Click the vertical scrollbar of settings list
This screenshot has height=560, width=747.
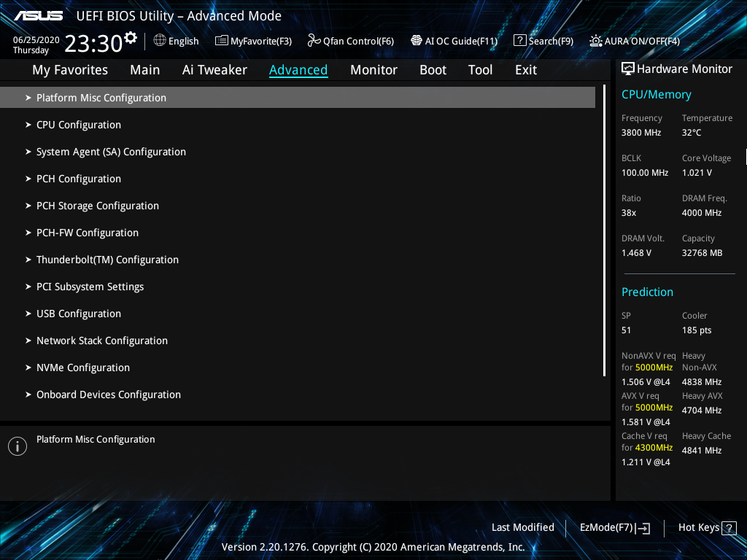[x=604, y=231]
